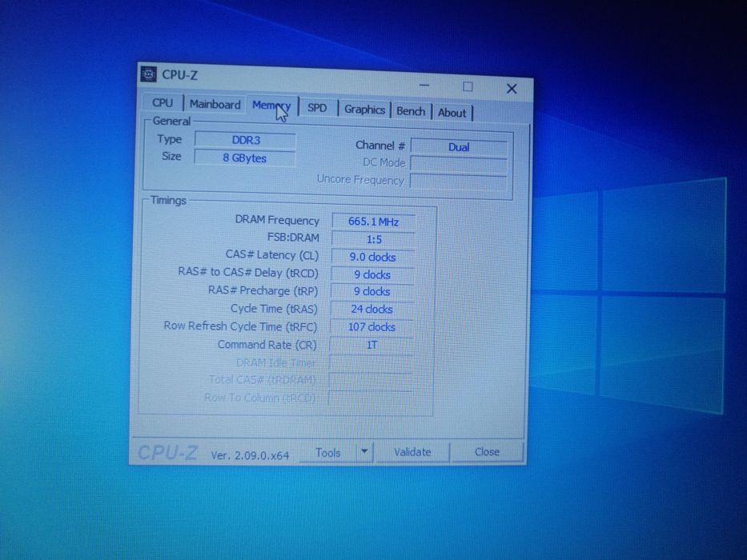Click the DDR3 memory type field
This screenshot has width=747, height=560.
245,140
